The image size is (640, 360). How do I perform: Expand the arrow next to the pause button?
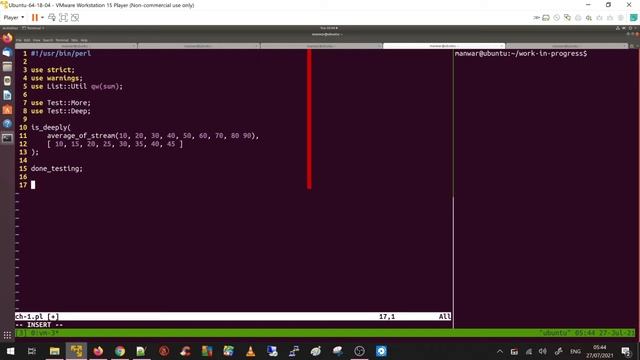coord(42,18)
